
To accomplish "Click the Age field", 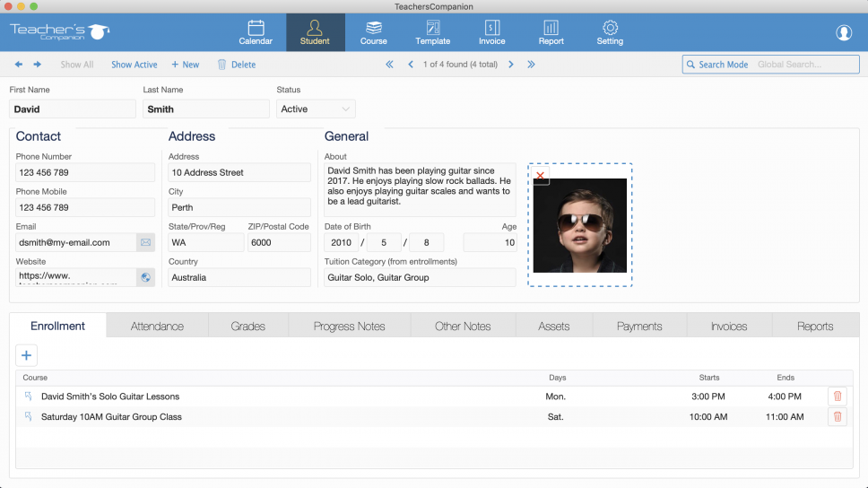I will tap(490, 242).
